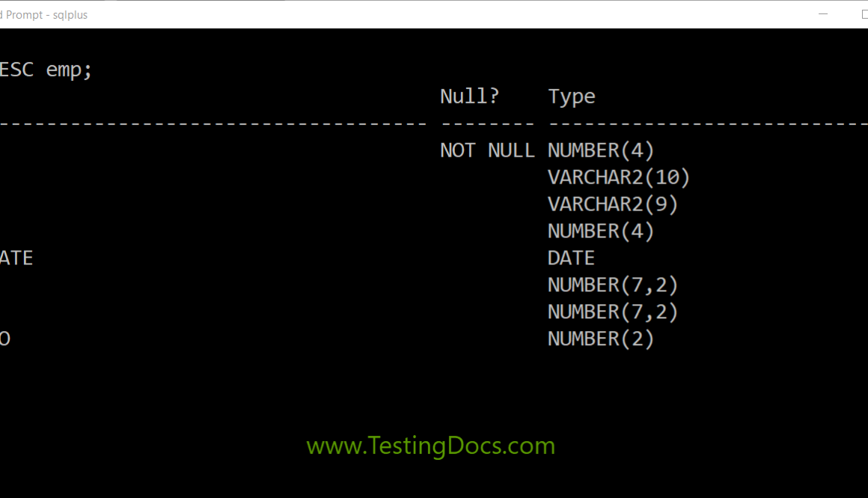The image size is (868, 498).
Task: Select the 'Type' column header
Action: click(x=572, y=97)
